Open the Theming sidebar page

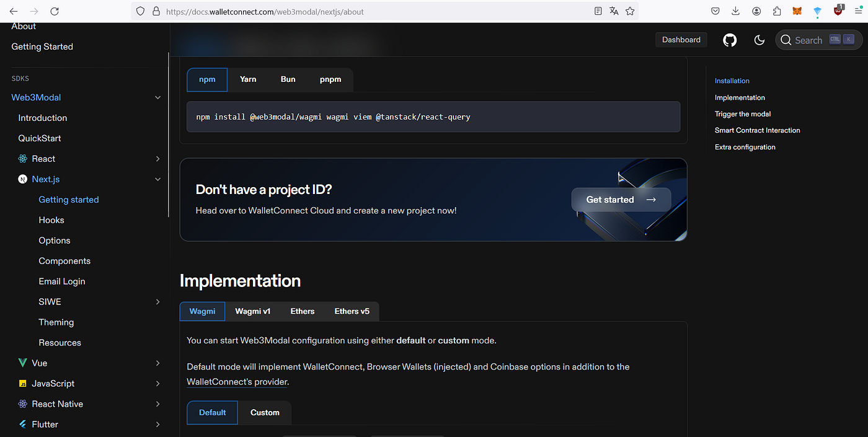pyautogui.click(x=56, y=322)
